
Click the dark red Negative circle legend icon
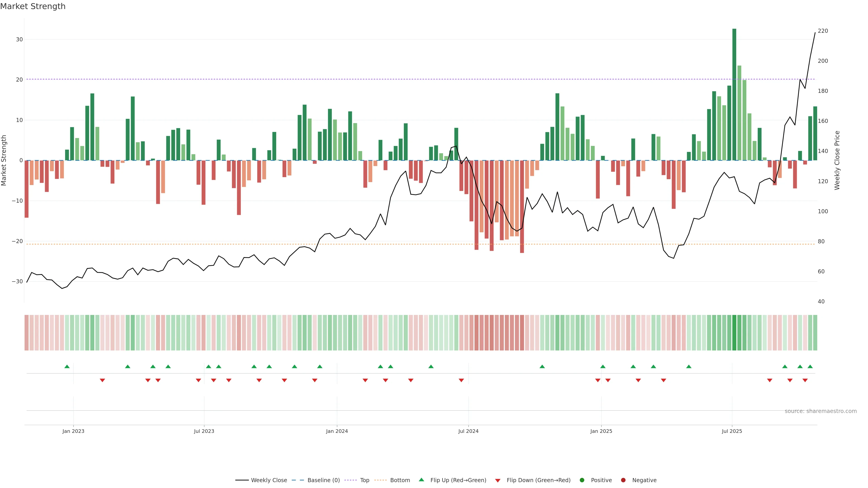click(623, 480)
